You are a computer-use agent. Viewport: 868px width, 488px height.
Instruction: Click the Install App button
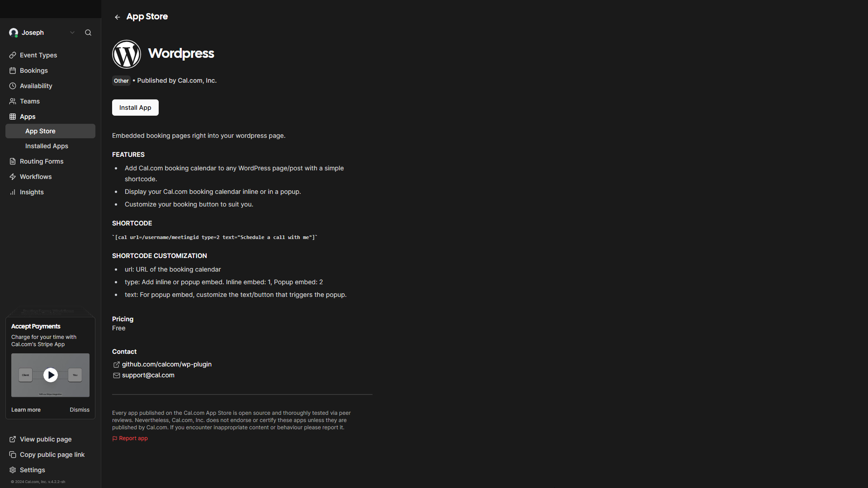135,107
